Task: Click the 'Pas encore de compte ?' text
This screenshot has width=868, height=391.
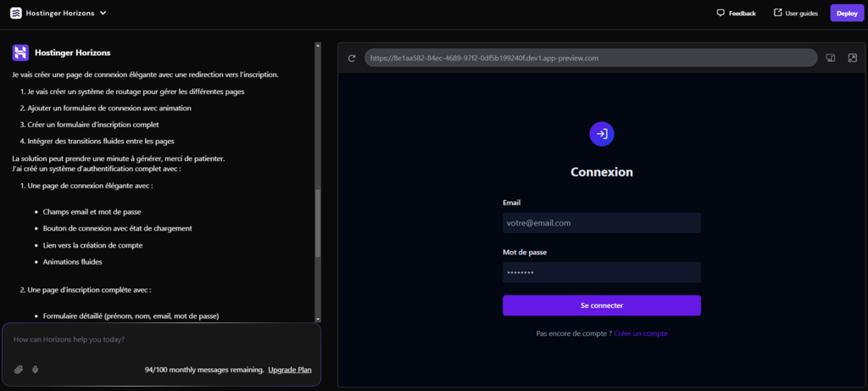Action: tap(574, 333)
